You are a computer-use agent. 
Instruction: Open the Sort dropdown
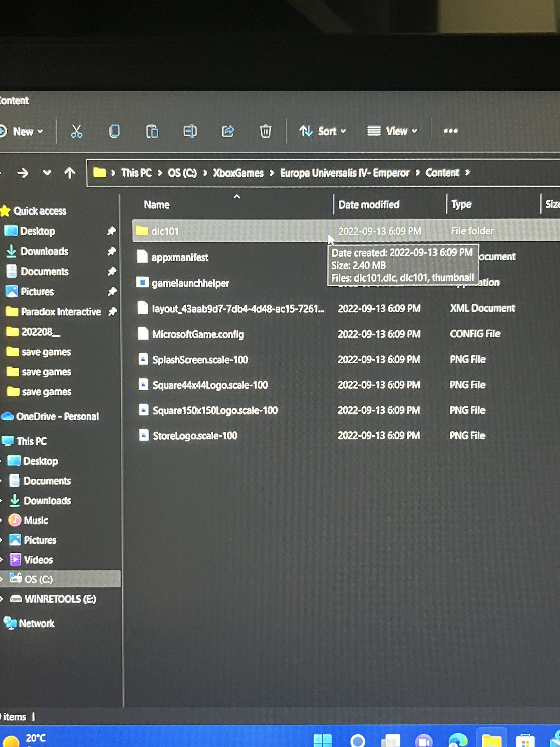tap(323, 131)
